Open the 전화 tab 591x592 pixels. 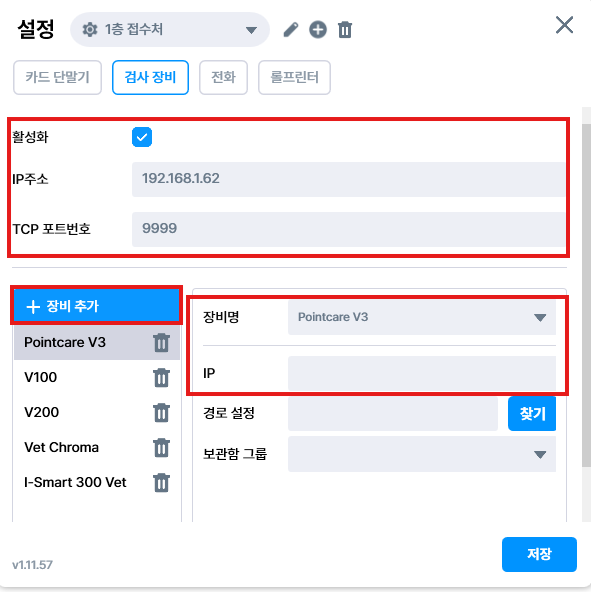click(x=223, y=77)
